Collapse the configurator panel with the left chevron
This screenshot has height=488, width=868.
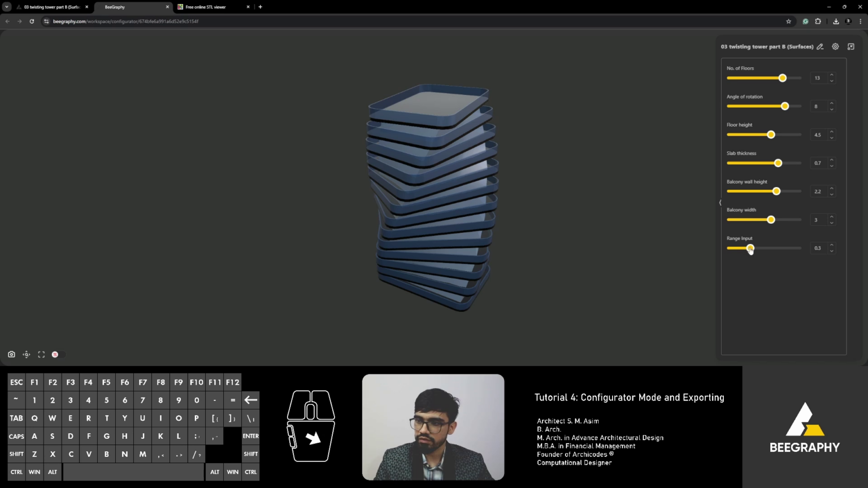click(x=720, y=202)
